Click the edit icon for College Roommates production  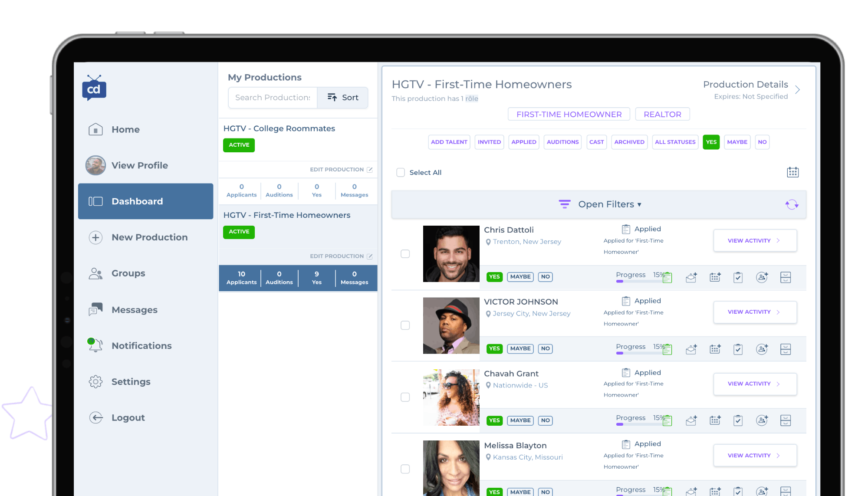(370, 170)
